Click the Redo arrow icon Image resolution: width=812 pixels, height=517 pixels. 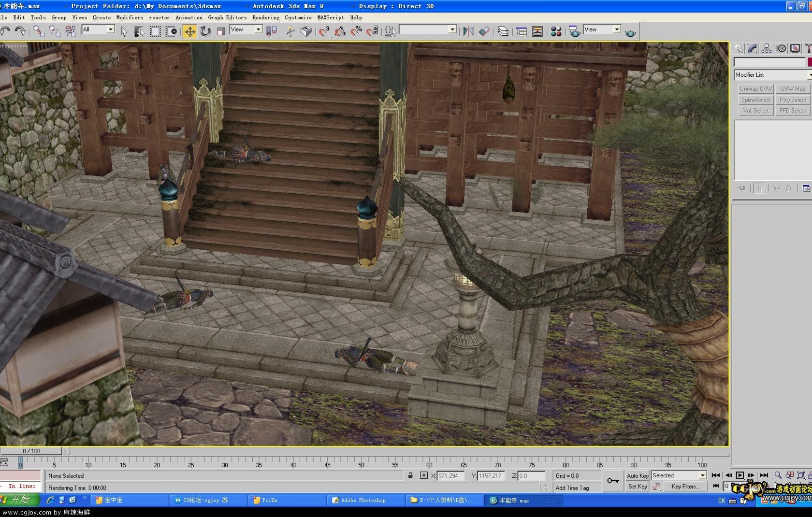pyautogui.click(x=20, y=31)
